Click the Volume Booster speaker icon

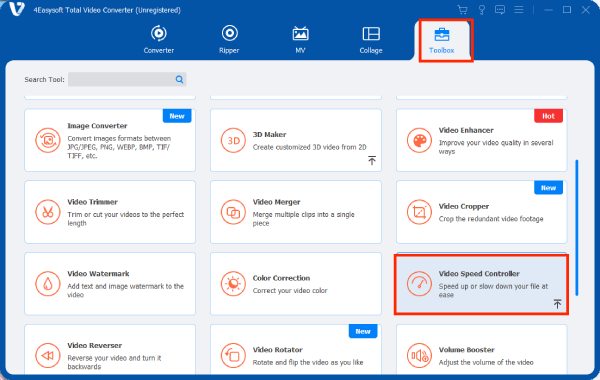419,356
